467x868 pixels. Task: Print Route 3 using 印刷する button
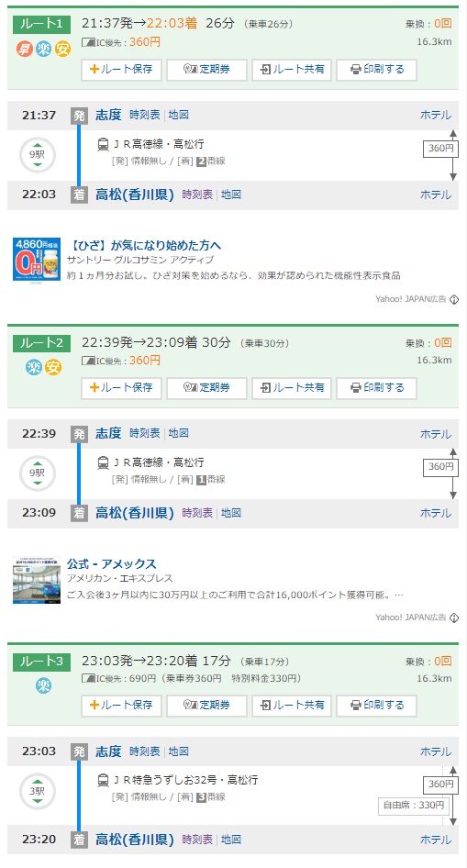click(376, 706)
